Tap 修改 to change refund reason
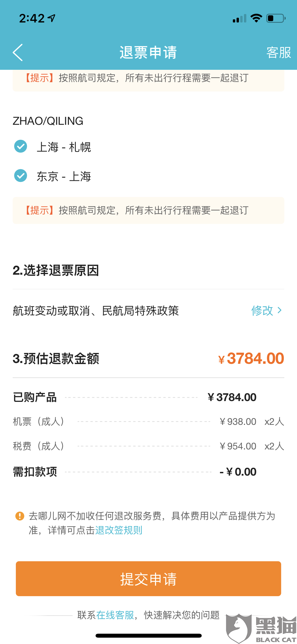The height and width of the screenshot is (644, 297). click(x=262, y=310)
